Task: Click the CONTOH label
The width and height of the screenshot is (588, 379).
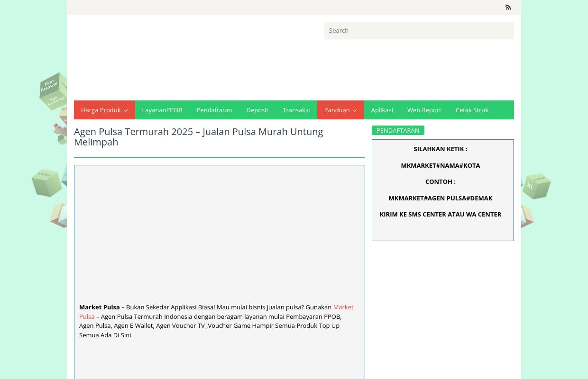Action: pos(440,181)
